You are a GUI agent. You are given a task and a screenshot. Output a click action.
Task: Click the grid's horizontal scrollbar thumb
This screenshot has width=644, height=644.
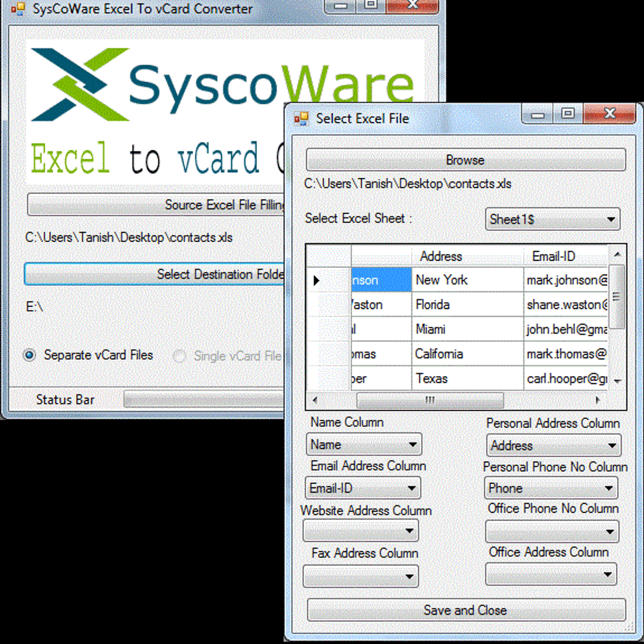(x=430, y=400)
